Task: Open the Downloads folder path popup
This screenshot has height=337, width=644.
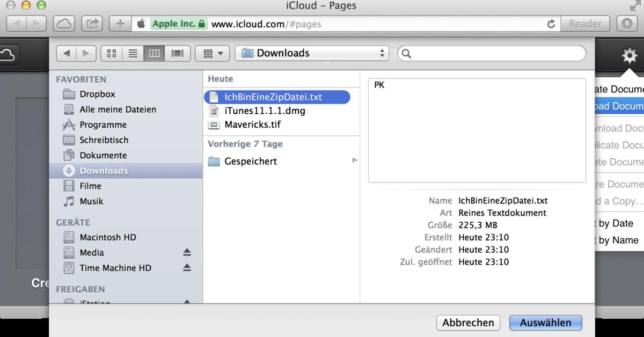Action: (312, 53)
